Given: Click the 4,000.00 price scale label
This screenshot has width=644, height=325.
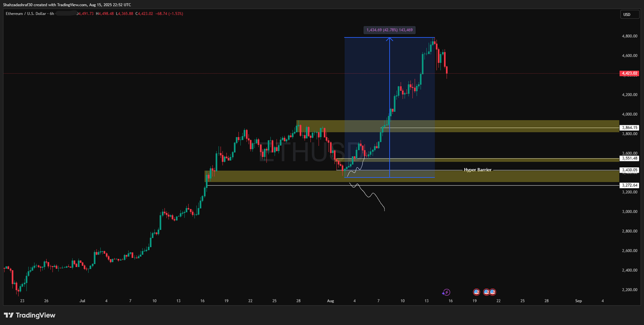Looking at the screenshot, I should (x=630, y=114).
